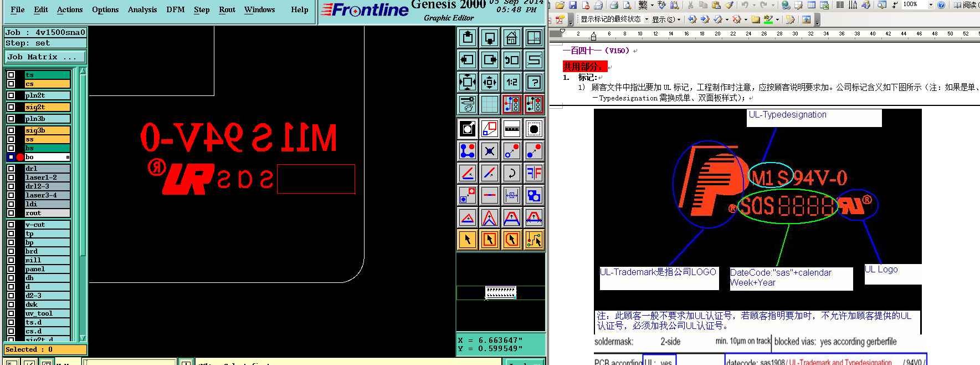980x365 pixels.
Task: Toggle the checkbox for layer ts
Action: tap(11, 75)
